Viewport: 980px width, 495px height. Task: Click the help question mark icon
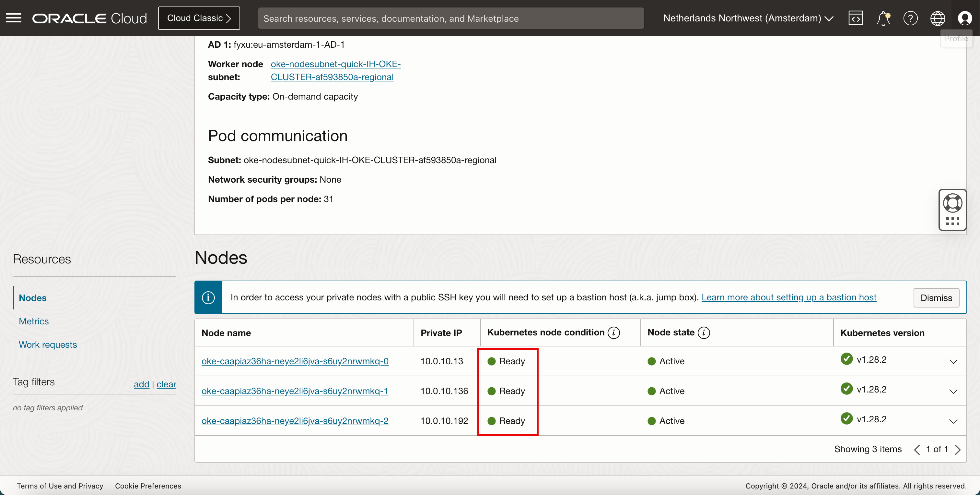[x=910, y=18]
